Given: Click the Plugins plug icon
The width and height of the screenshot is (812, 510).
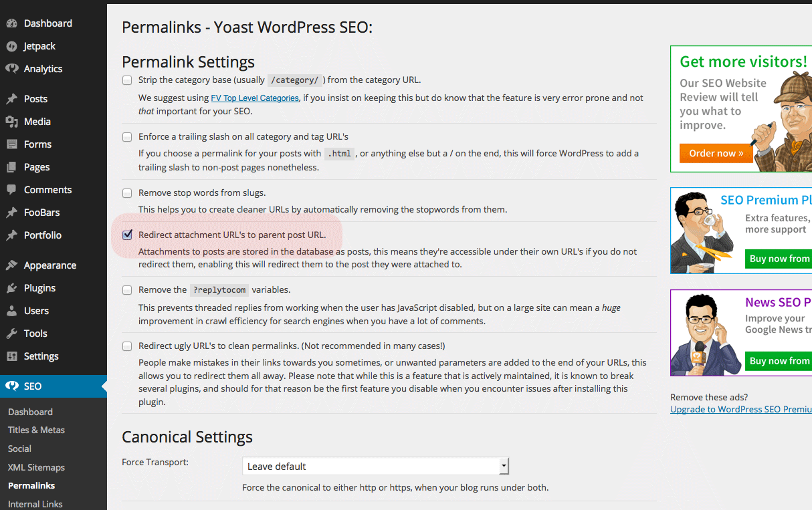Looking at the screenshot, I should pyautogui.click(x=11, y=288).
